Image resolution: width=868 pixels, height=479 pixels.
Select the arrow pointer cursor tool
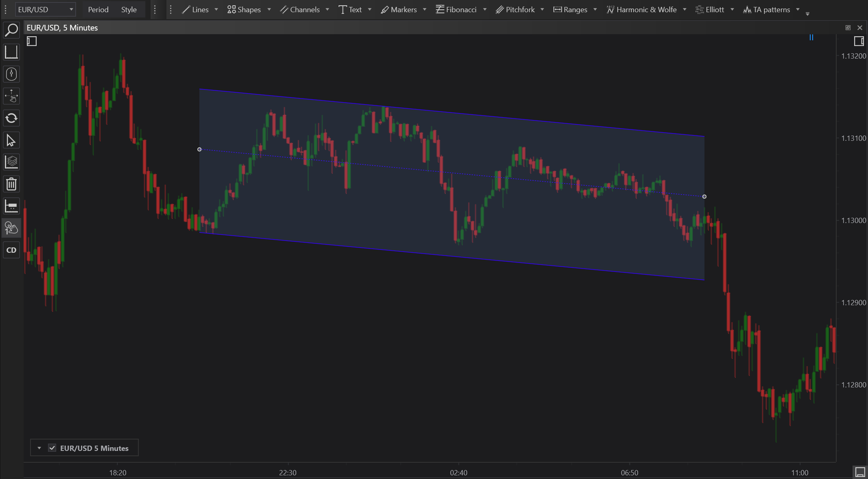11,140
